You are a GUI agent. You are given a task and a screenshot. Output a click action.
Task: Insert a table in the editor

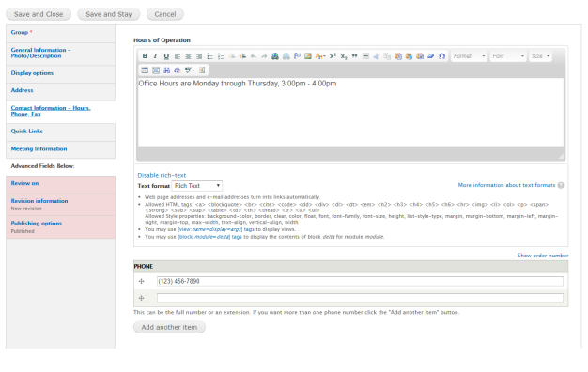145,70
